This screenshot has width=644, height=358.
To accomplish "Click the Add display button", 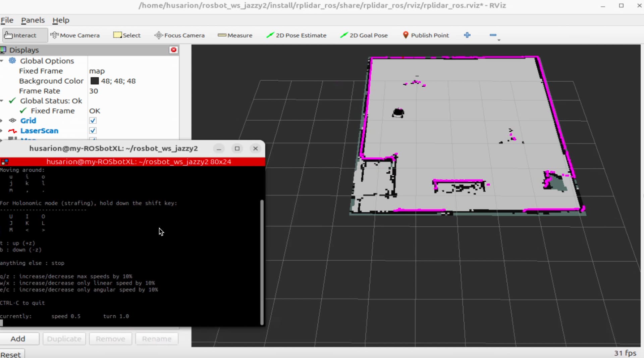I will (18, 339).
